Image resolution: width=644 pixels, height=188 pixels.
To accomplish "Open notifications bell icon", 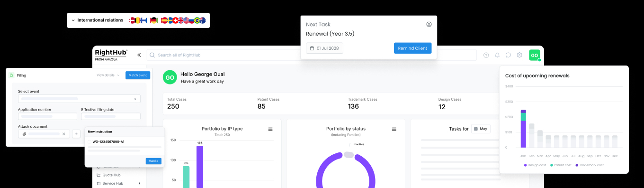I will click(497, 55).
